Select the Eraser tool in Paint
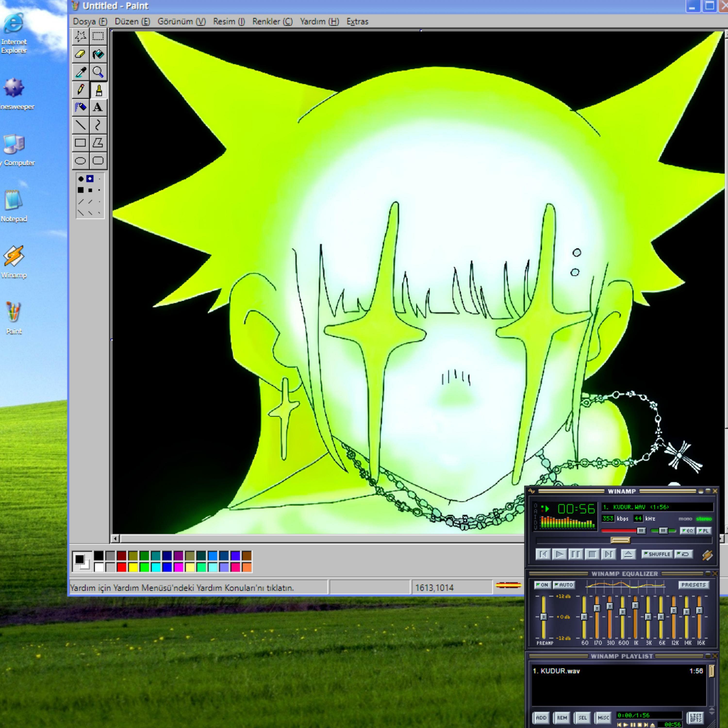 pyautogui.click(x=80, y=54)
